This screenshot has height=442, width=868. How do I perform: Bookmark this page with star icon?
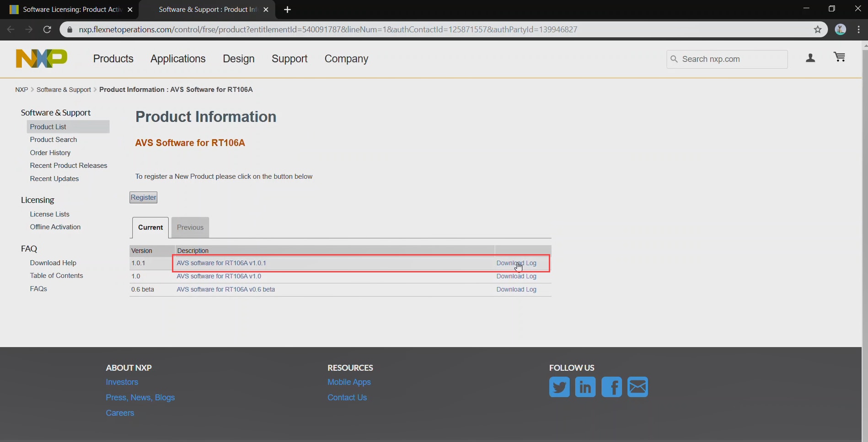click(818, 30)
